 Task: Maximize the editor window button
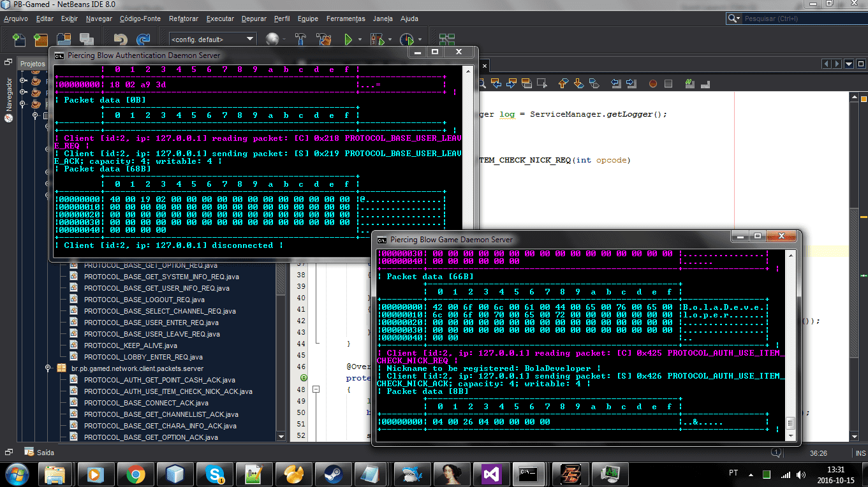(861, 64)
